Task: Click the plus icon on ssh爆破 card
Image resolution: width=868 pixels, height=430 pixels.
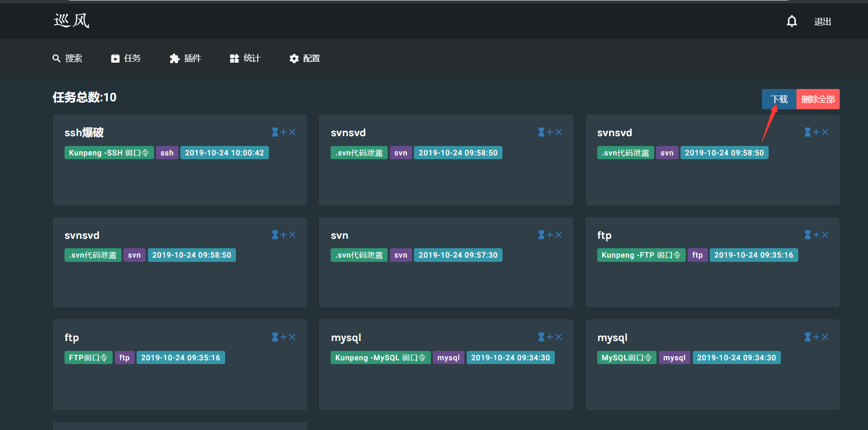Action: coord(284,132)
